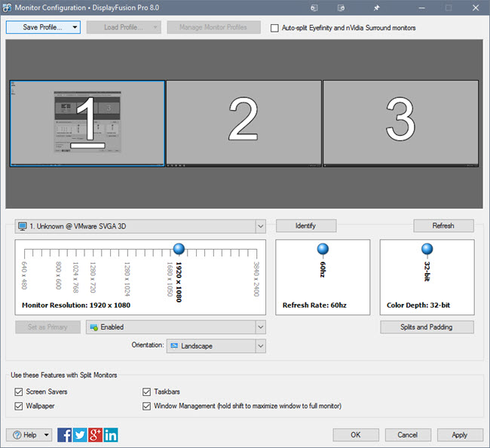Select monitor 3 in the layout preview
Image resolution: width=490 pixels, height=448 pixels.
click(x=400, y=124)
